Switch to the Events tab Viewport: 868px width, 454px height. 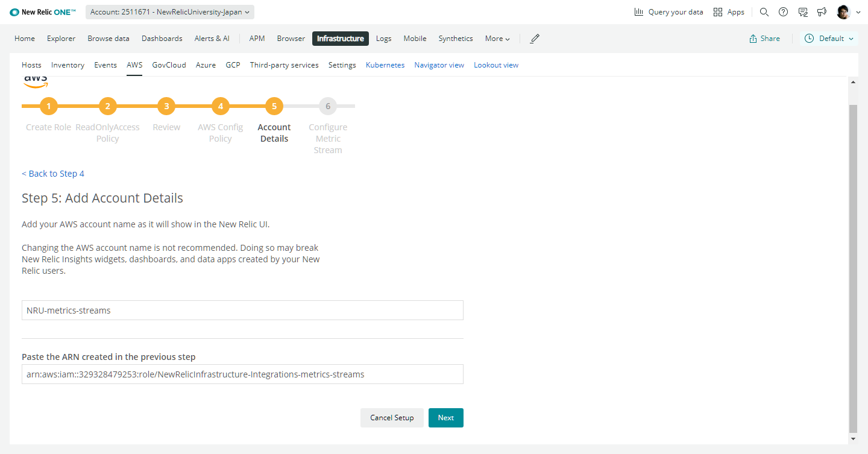[x=105, y=65]
